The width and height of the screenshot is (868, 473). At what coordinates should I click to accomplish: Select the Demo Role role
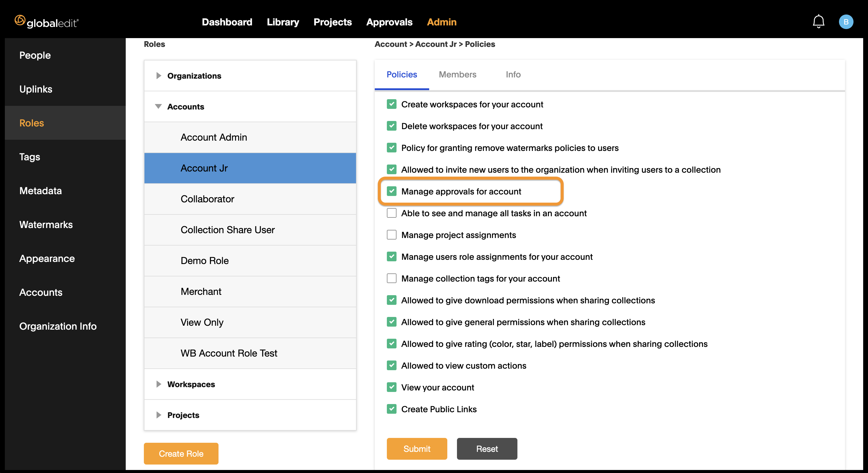point(250,261)
